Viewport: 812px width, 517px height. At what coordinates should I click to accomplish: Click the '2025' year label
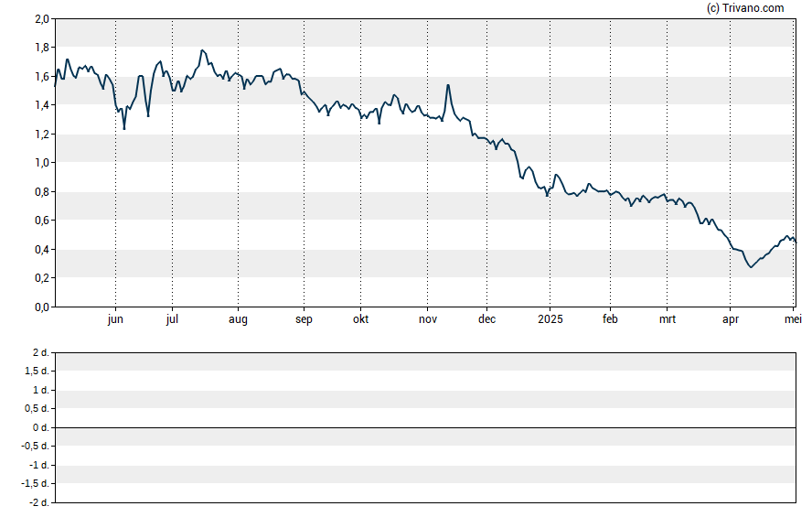click(x=550, y=319)
